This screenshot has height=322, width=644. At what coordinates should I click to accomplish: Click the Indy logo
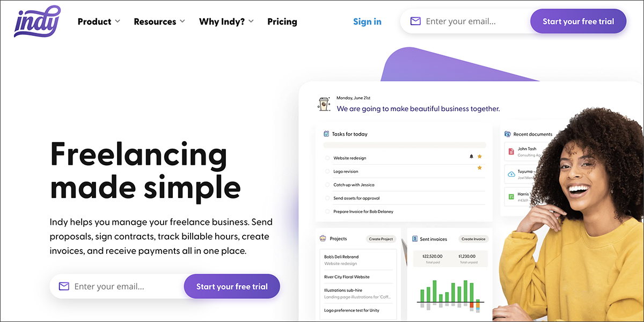pyautogui.click(x=38, y=21)
